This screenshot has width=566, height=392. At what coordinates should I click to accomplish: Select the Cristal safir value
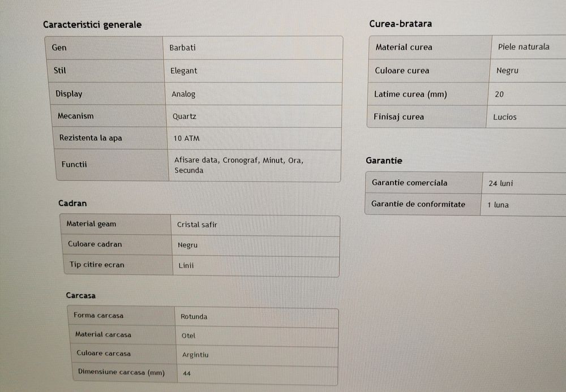coord(197,225)
